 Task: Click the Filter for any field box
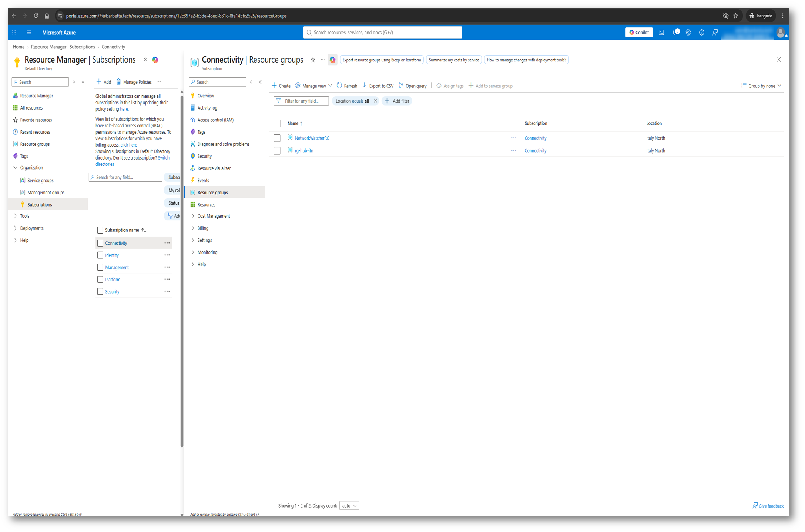point(301,101)
